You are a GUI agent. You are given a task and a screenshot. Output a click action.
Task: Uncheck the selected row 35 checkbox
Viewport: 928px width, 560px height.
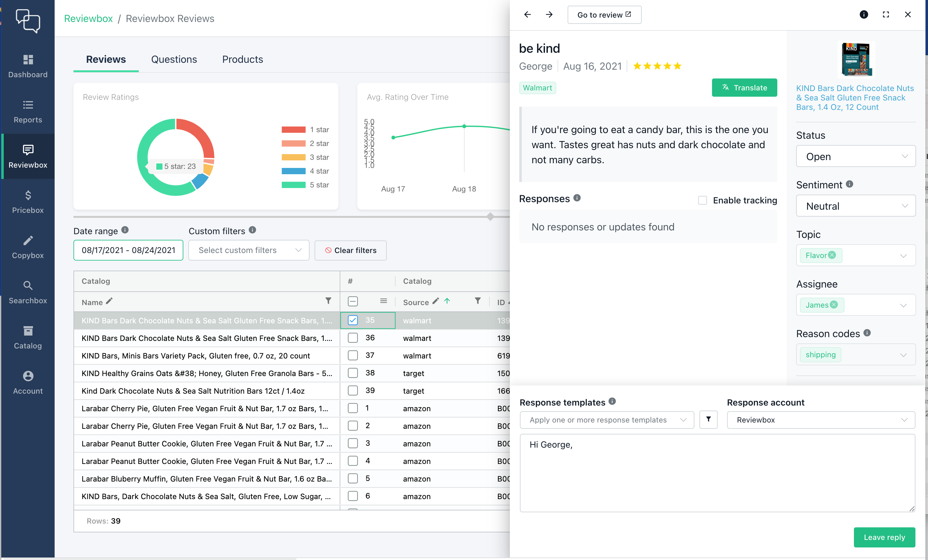point(353,320)
